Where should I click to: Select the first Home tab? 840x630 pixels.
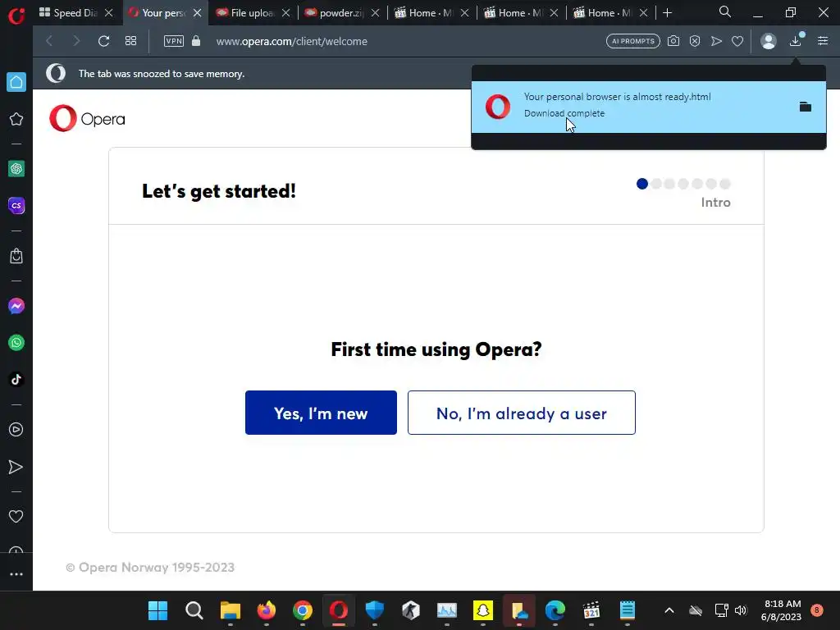[424, 13]
